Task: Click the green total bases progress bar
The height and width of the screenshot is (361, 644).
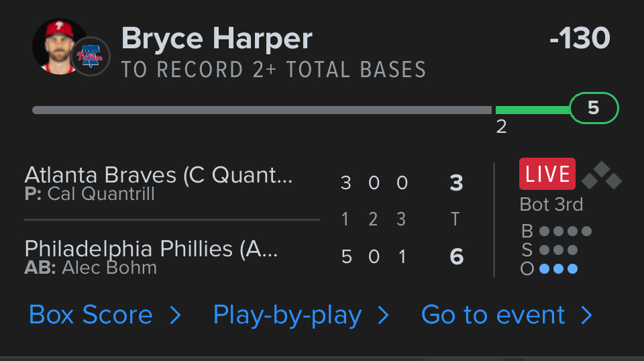Action: [x=532, y=109]
